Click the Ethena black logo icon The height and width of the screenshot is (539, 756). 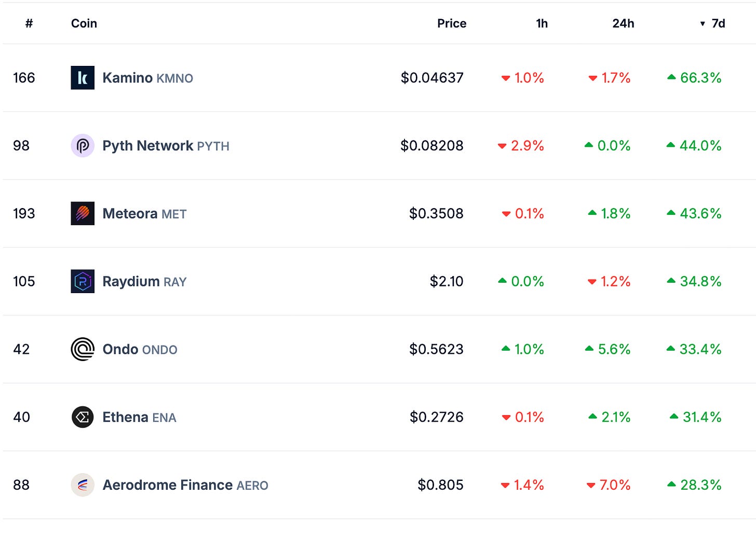click(83, 417)
